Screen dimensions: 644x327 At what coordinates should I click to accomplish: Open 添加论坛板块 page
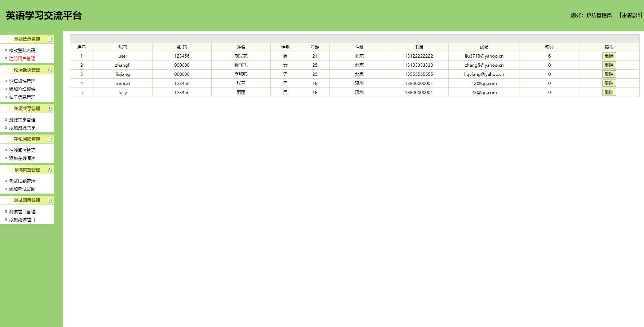(22, 89)
